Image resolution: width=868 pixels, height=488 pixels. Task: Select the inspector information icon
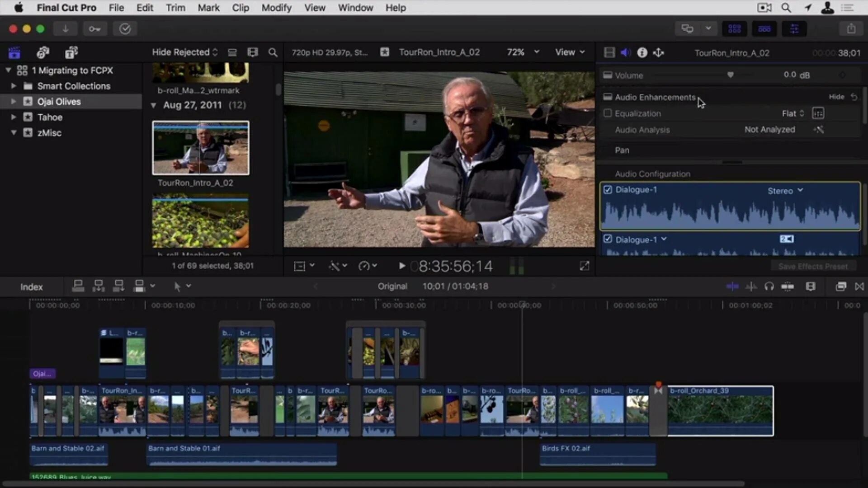[x=642, y=52]
